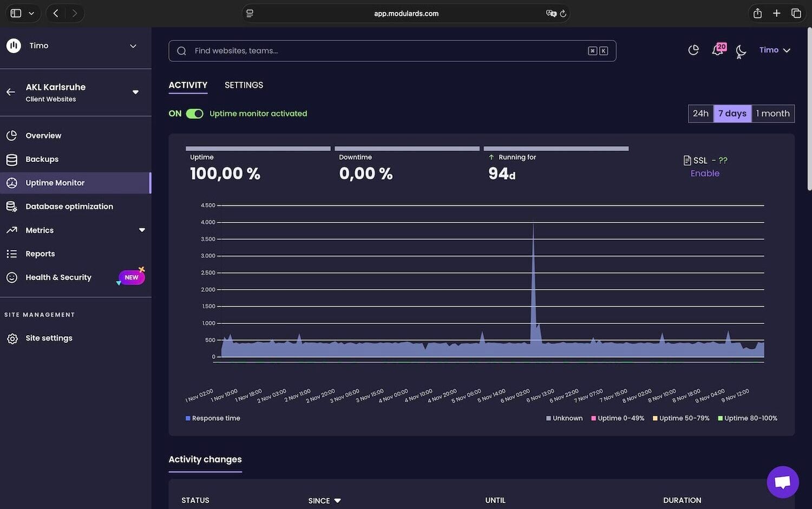Open Health & Security section
812x509 pixels.
click(58, 277)
